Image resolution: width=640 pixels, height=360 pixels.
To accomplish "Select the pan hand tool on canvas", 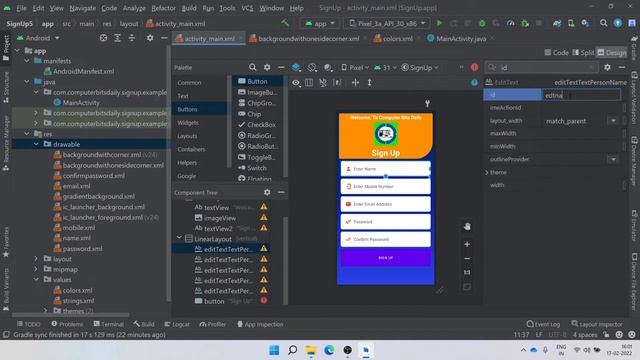I will pos(467,227).
